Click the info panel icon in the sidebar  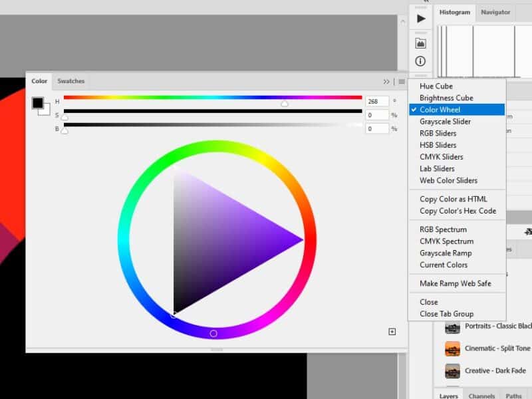420,61
